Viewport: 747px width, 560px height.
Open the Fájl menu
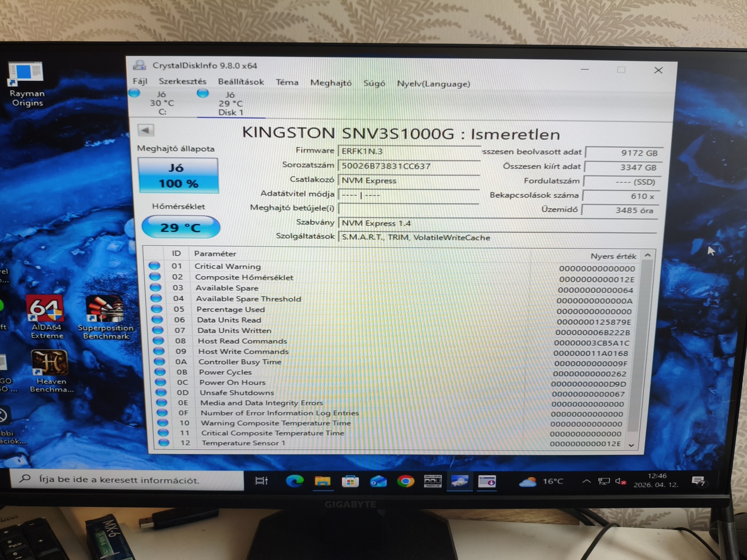tap(140, 81)
